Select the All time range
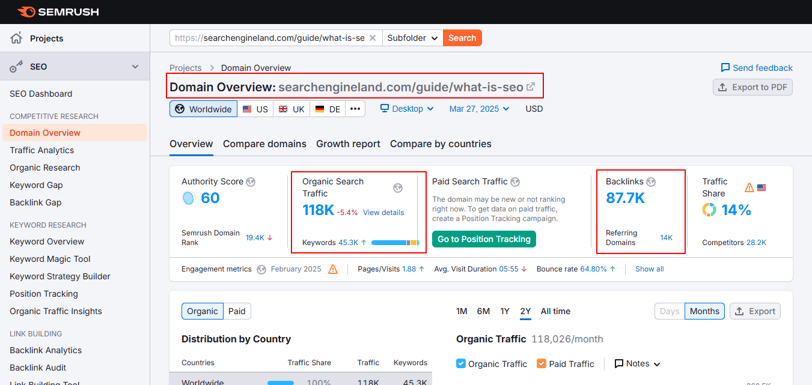This screenshot has width=812, height=385. (x=555, y=311)
